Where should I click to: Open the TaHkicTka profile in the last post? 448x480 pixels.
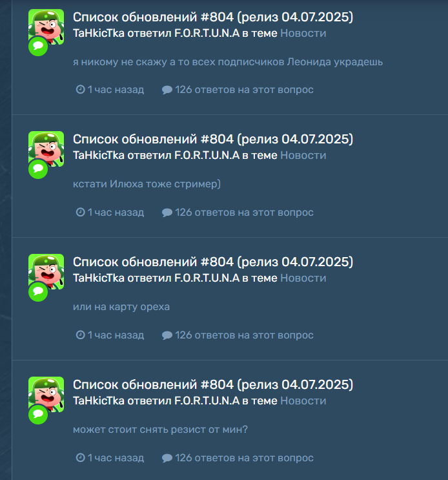pos(99,401)
